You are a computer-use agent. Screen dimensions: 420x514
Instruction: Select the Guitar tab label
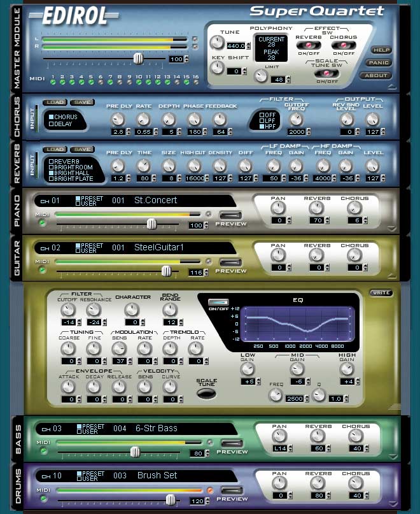(17, 258)
